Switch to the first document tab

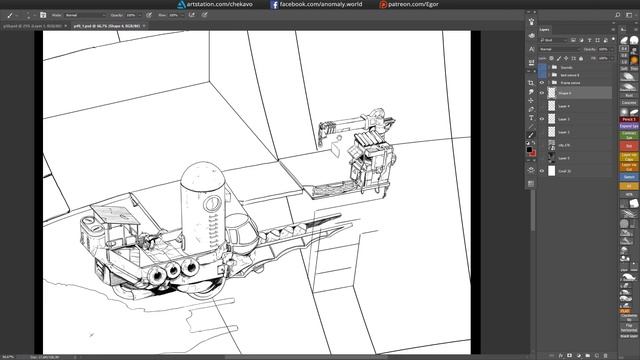click(x=33, y=26)
